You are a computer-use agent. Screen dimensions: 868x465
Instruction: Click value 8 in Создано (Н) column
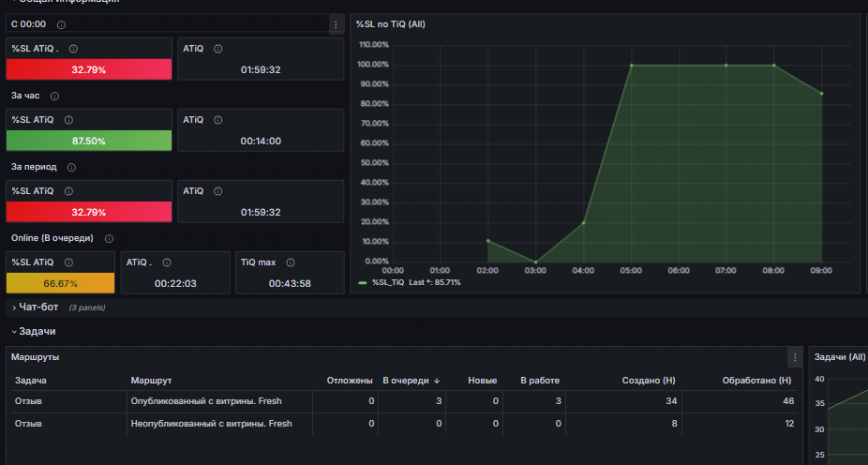pos(674,424)
